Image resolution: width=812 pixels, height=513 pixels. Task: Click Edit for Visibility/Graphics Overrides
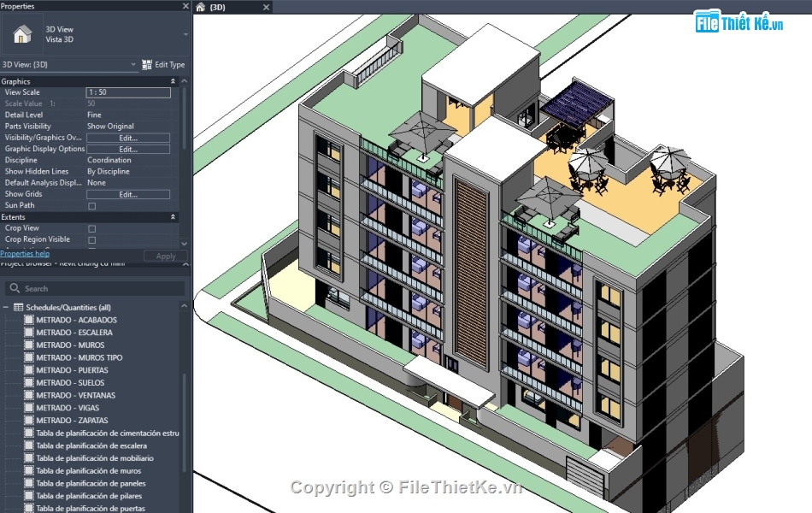click(x=127, y=137)
